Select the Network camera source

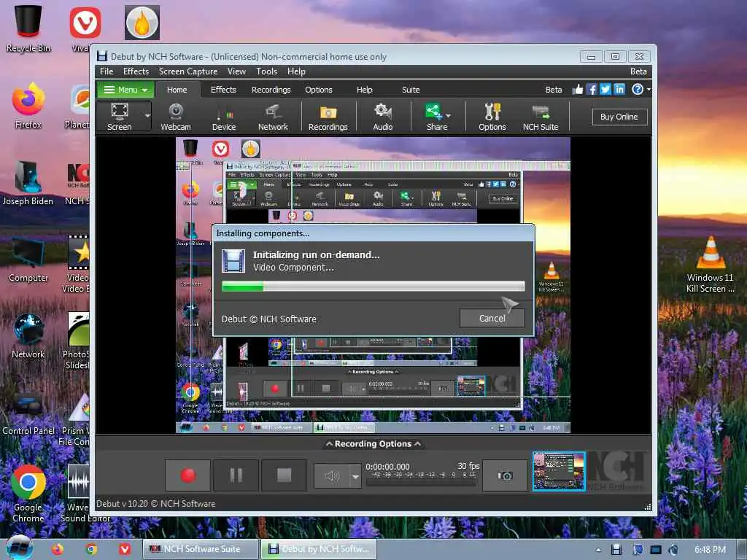pos(273,116)
